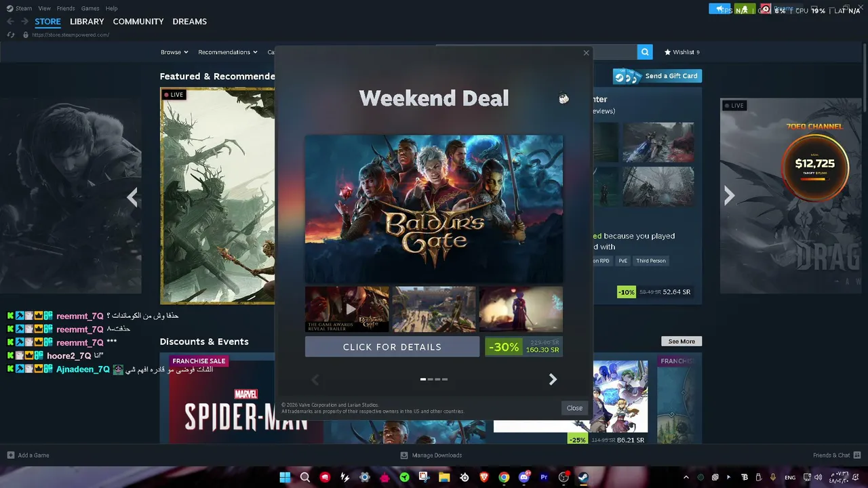Open the Snipping Tool from the taskbar
This screenshot has width=868, height=488.
point(425,477)
